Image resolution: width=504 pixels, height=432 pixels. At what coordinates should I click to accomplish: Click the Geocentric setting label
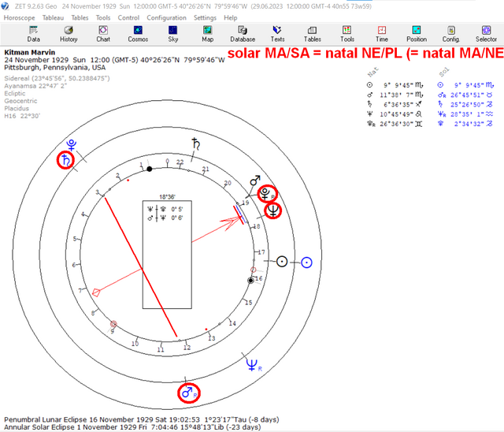point(20,101)
